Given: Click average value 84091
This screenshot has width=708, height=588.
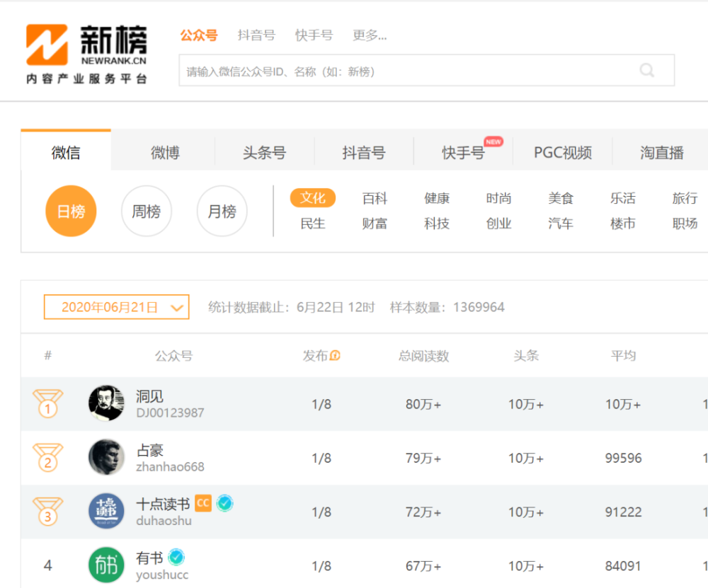Looking at the screenshot, I should [623, 566].
